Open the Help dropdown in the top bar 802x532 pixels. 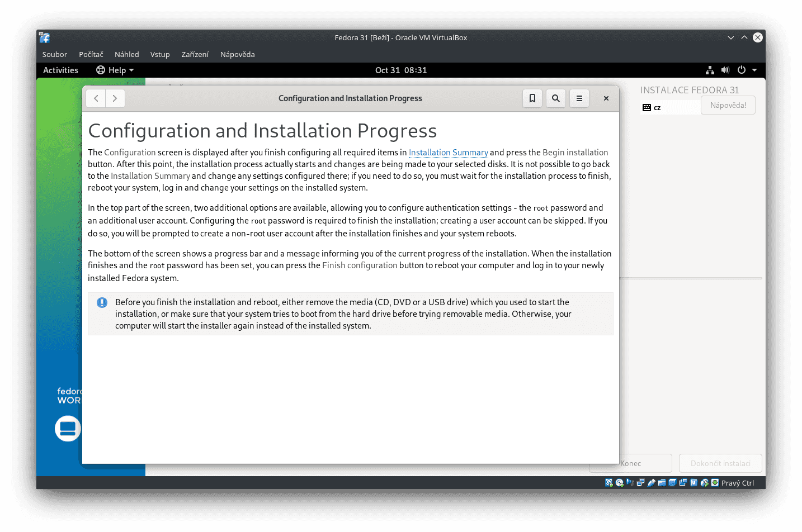114,70
